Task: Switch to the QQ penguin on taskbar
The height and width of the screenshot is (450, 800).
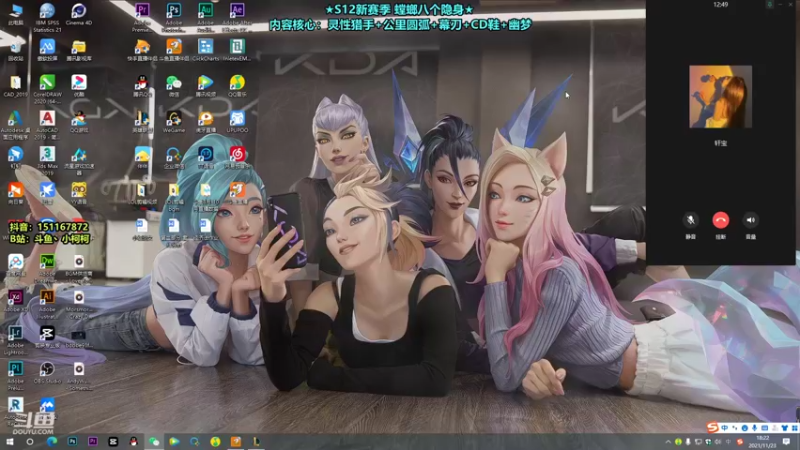Action: [x=133, y=441]
